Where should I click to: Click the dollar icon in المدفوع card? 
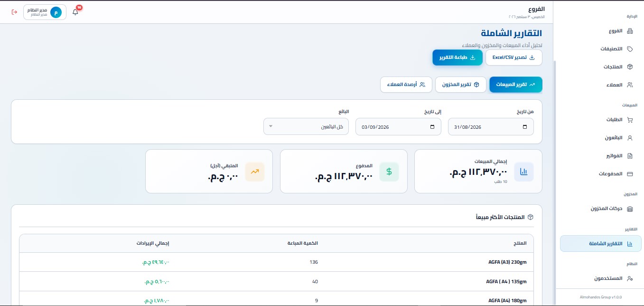(389, 172)
